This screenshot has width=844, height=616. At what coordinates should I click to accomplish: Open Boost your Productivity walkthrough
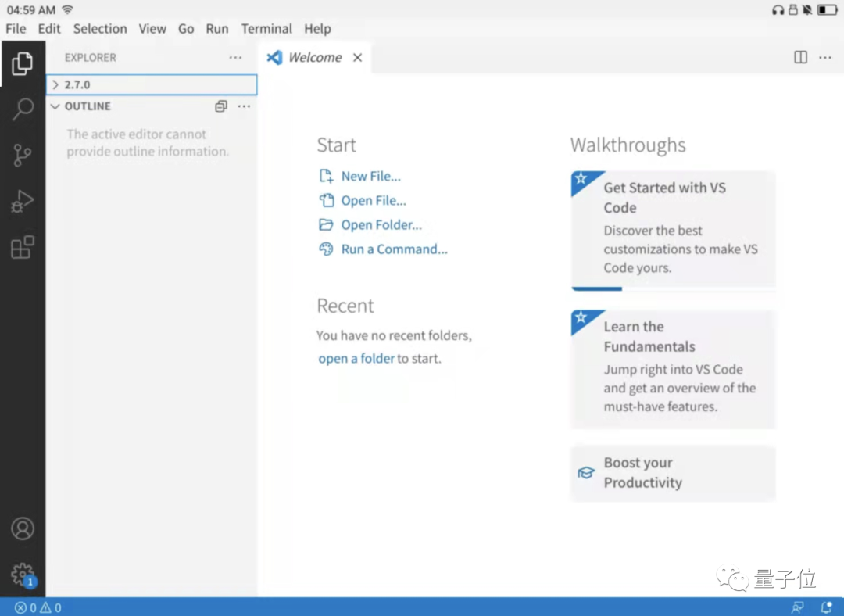(x=673, y=473)
